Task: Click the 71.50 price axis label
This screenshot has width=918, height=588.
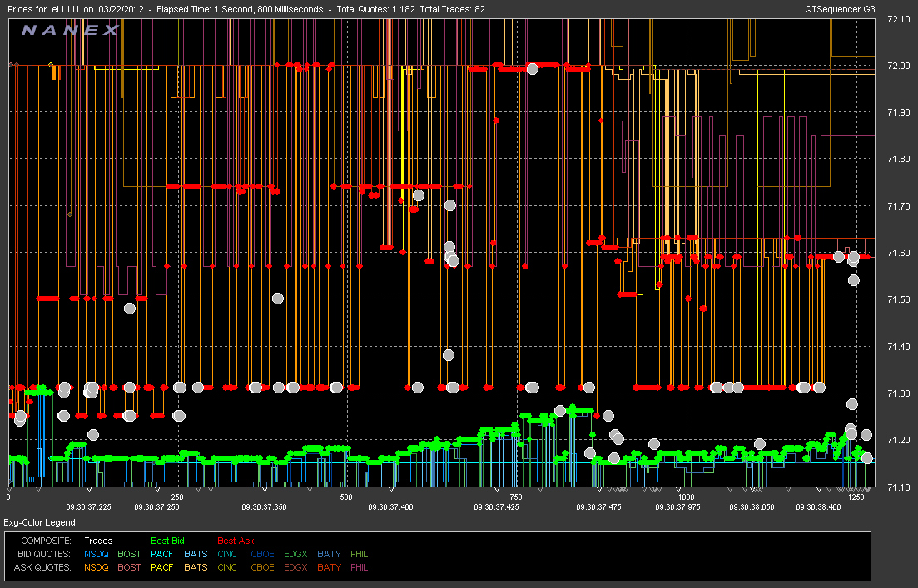Action: (x=899, y=299)
